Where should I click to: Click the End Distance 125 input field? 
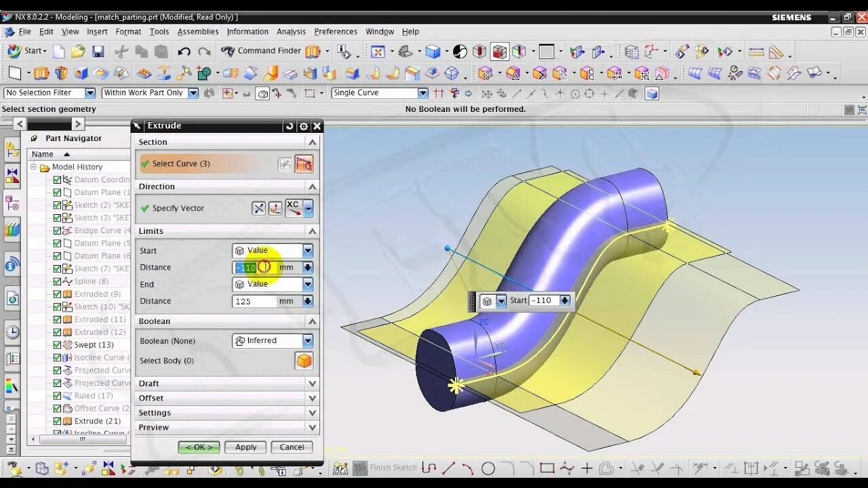click(254, 301)
